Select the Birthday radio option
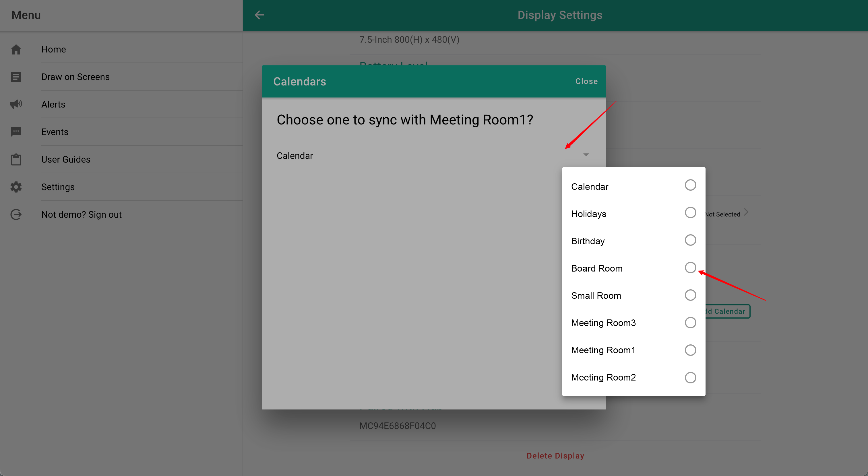Screen dimensions: 868x476 pyautogui.click(x=690, y=240)
